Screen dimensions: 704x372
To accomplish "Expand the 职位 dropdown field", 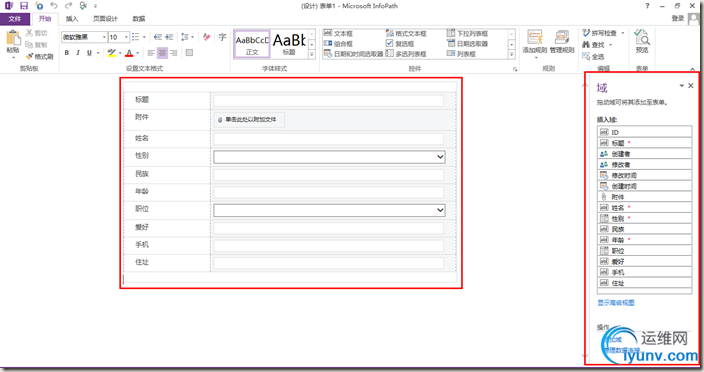I will (x=329, y=210).
